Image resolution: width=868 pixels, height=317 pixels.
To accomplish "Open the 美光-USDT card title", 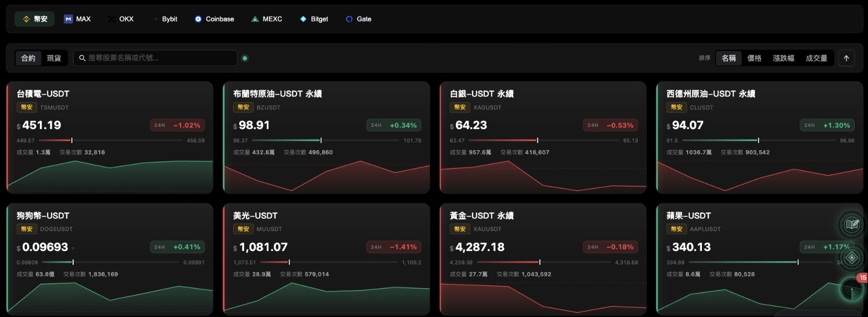I will [255, 216].
